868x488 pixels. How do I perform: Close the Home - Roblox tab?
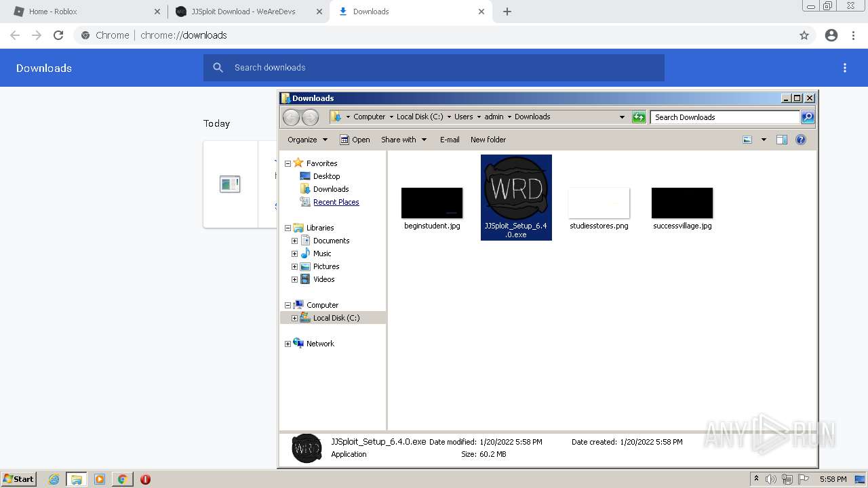click(157, 12)
